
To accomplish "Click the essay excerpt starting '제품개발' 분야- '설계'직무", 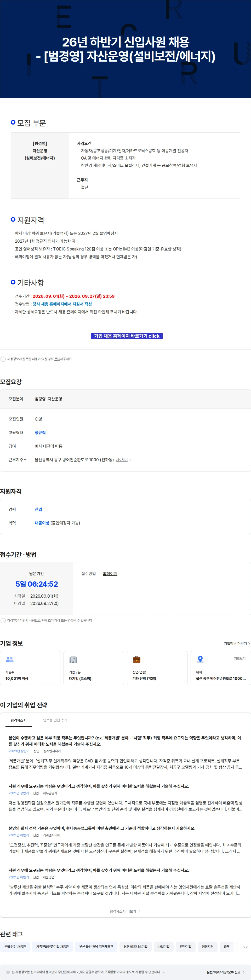I will point(125,764).
